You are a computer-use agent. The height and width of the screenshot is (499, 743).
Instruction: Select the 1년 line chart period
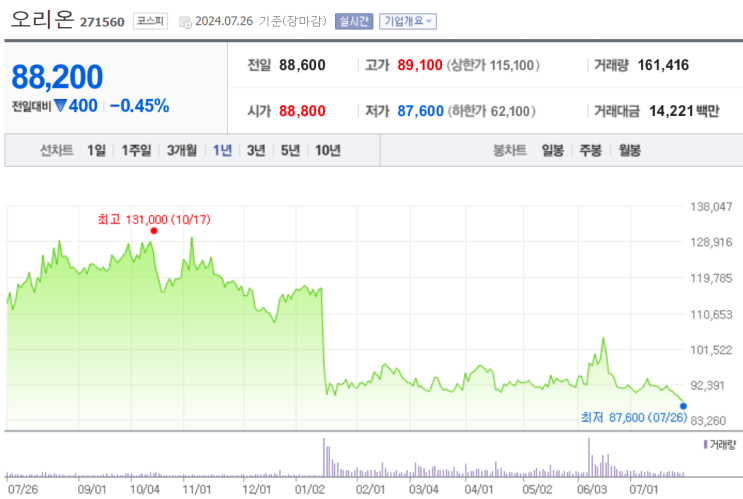(222, 151)
